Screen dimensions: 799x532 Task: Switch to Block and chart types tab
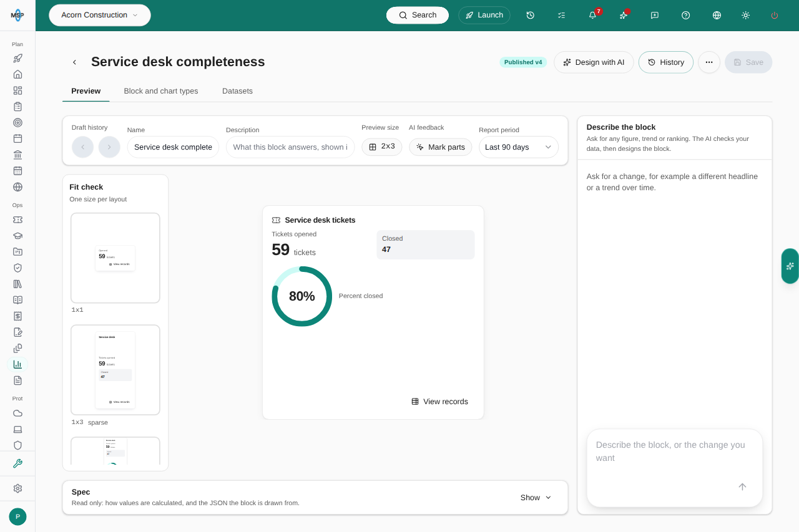[x=161, y=91]
